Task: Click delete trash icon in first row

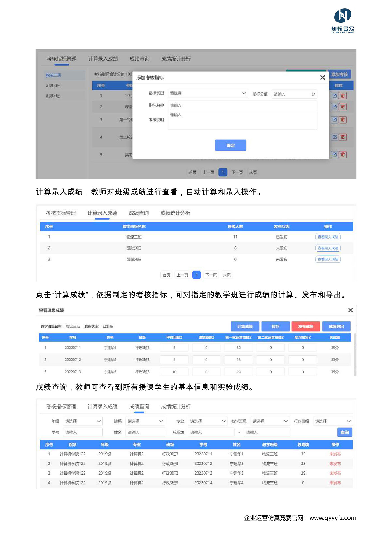Action: tap(343, 96)
